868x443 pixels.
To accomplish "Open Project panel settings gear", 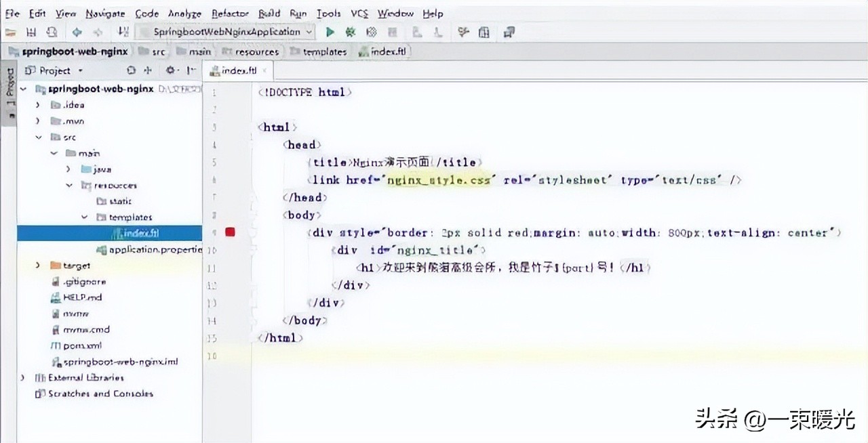I will coord(170,70).
